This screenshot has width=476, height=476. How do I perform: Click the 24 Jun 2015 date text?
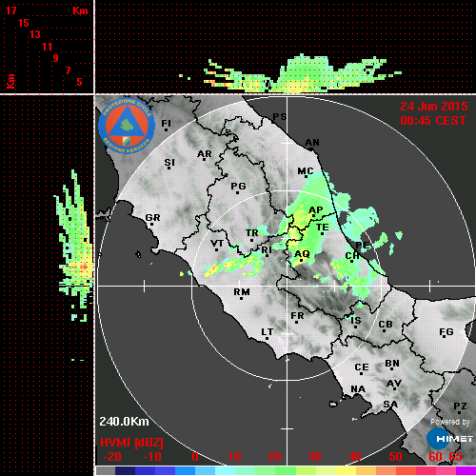click(x=434, y=107)
